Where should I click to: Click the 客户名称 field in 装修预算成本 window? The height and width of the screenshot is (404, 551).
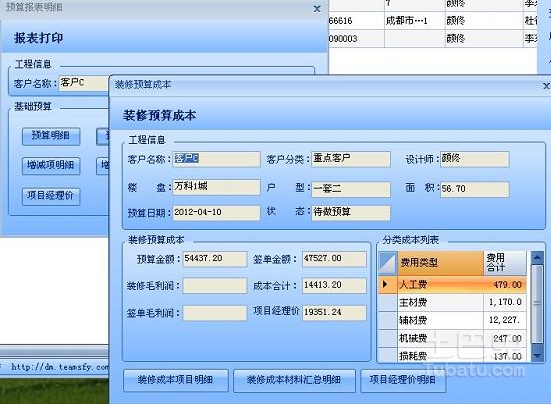(x=216, y=159)
